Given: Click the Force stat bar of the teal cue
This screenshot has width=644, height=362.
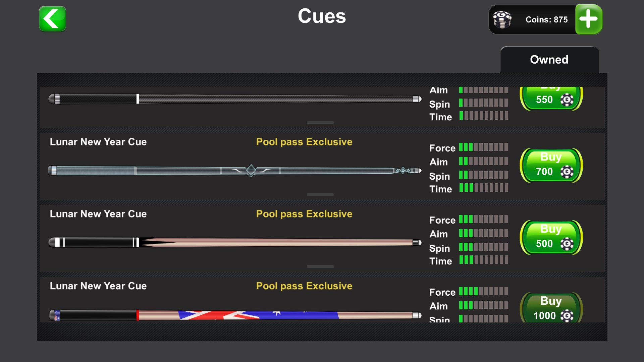Looking at the screenshot, I should tap(483, 147).
